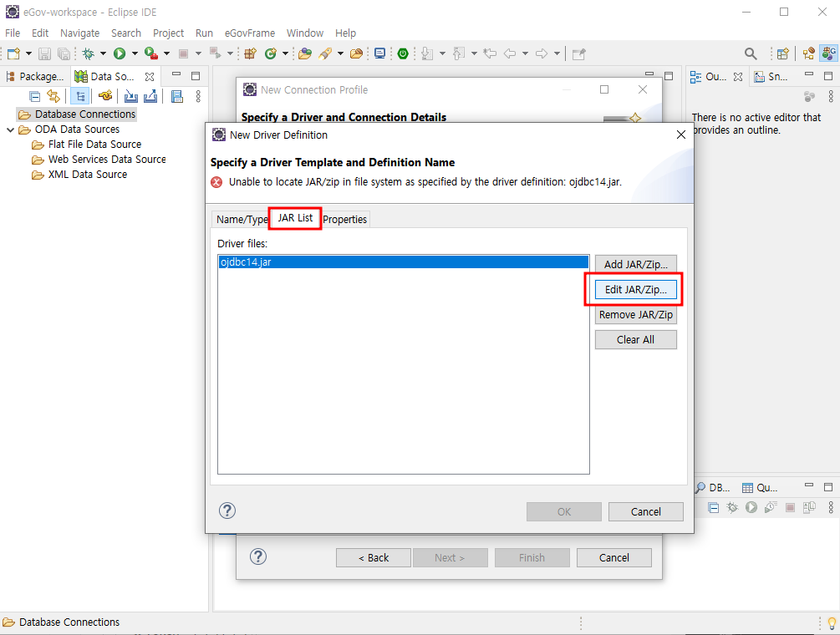840x635 pixels.
Task: Select the eGovFrame perspective icon
Action: pos(829,53)
